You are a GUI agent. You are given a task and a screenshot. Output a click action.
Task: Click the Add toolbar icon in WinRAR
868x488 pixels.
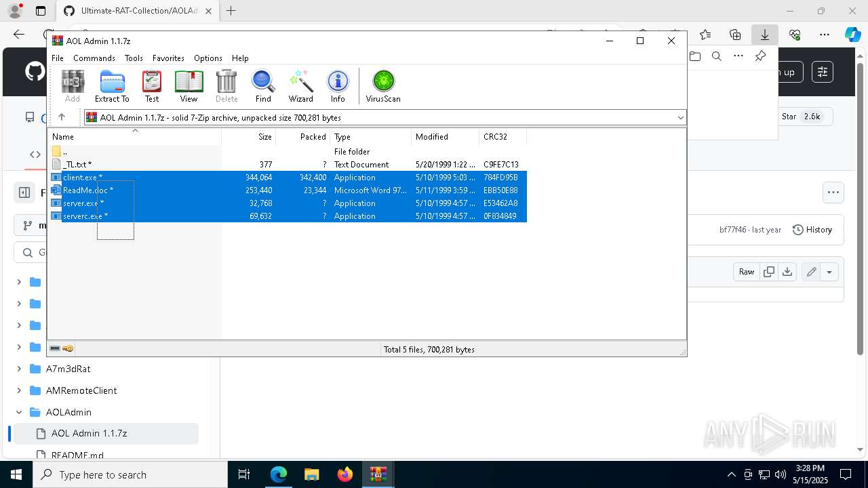click(73, 86)
